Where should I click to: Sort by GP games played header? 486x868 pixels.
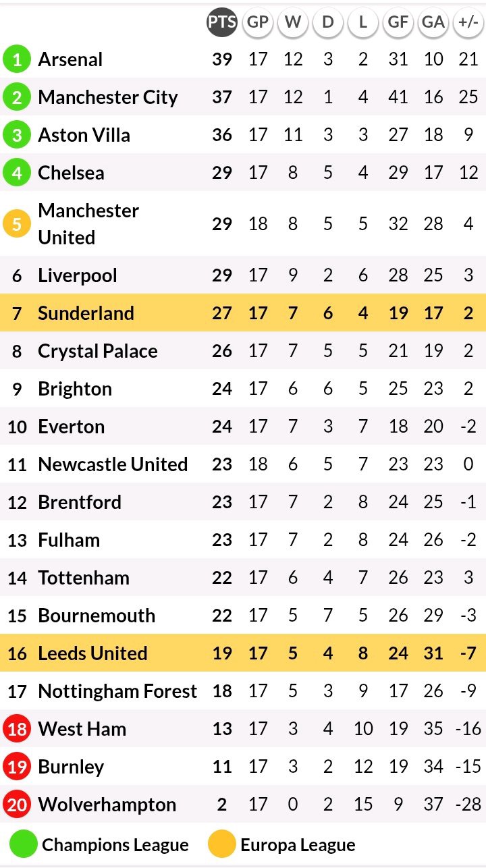[257, 22]
